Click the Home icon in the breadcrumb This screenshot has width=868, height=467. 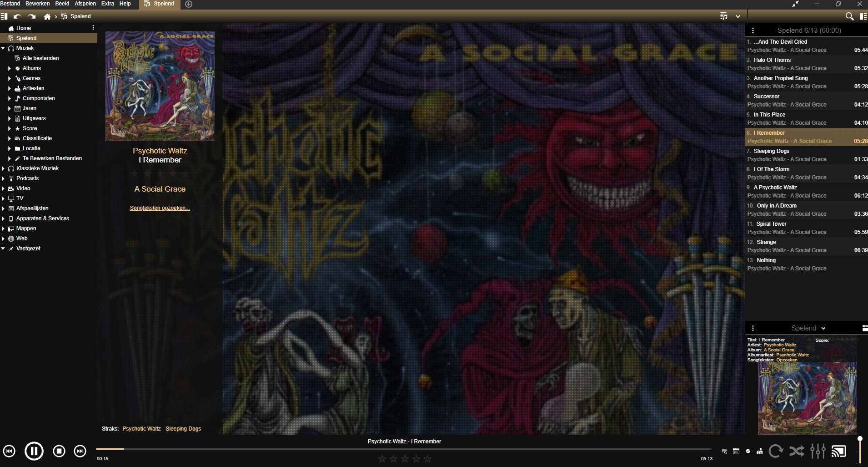point(47,16)
